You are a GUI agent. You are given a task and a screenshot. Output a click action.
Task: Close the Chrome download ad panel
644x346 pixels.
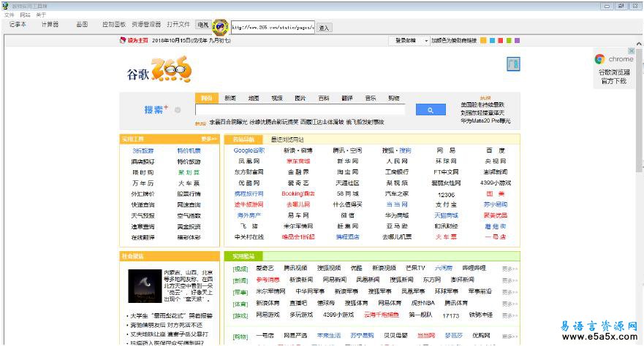(x=632, y=51)
